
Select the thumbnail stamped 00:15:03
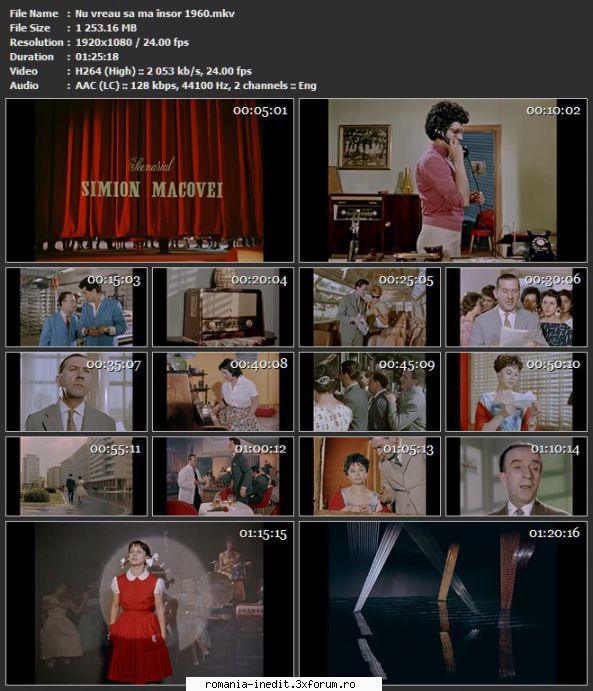[x=76, y=307]
